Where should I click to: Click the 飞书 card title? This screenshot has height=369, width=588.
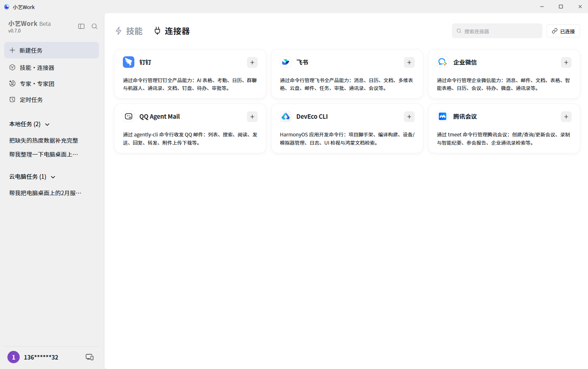click(x=302, y=62)
